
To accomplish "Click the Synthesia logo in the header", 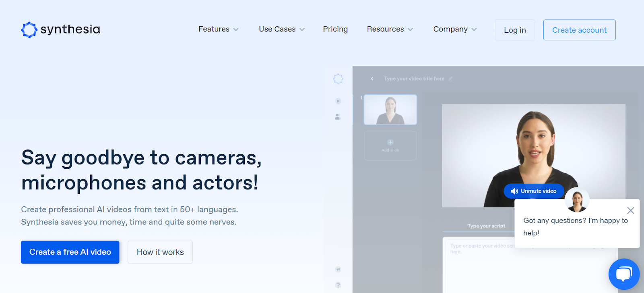I will (61, 29).
